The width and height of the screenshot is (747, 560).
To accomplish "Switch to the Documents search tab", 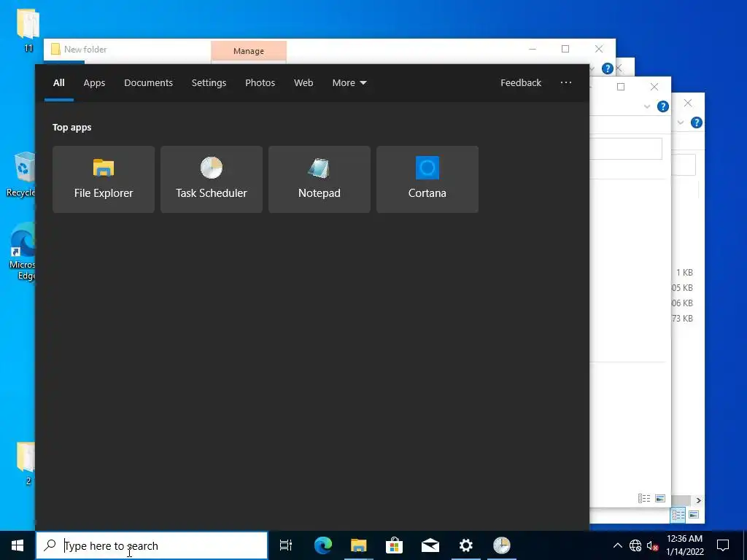I will point(149,83).
